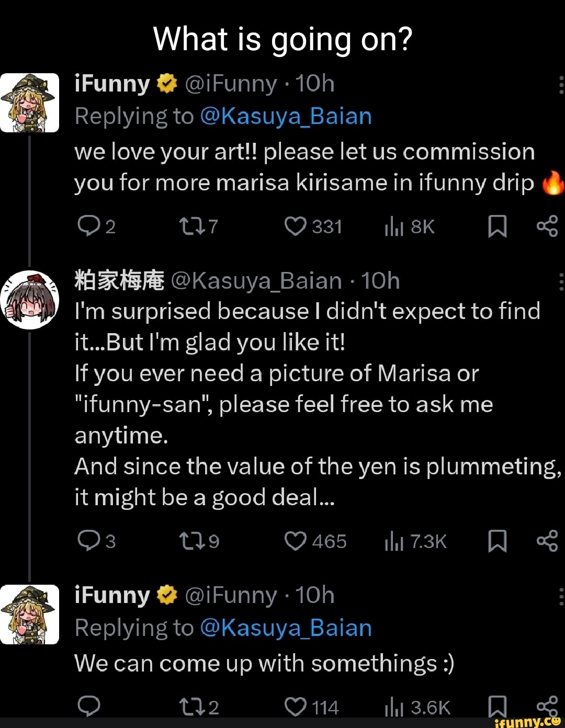Click the share icon under Kasuya_Baian's reply
The height and width of the screenshot is (728, 565).
pos(547,541)
